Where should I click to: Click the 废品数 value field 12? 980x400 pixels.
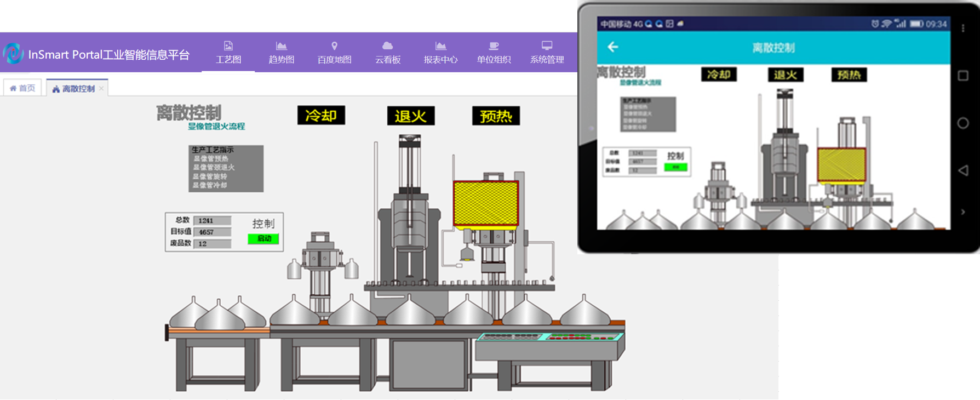(212, 243)
